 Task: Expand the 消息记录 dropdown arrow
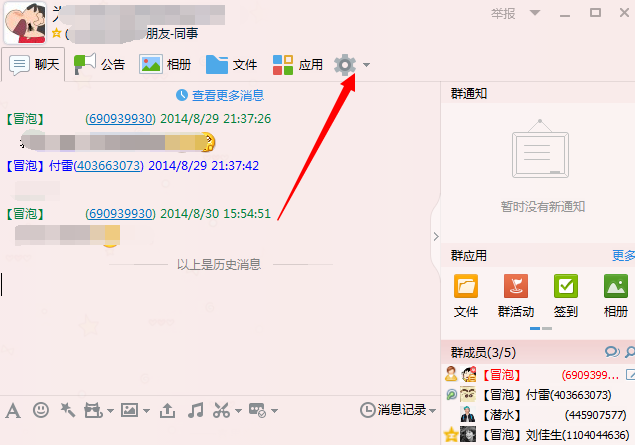[x=433, y=411]
